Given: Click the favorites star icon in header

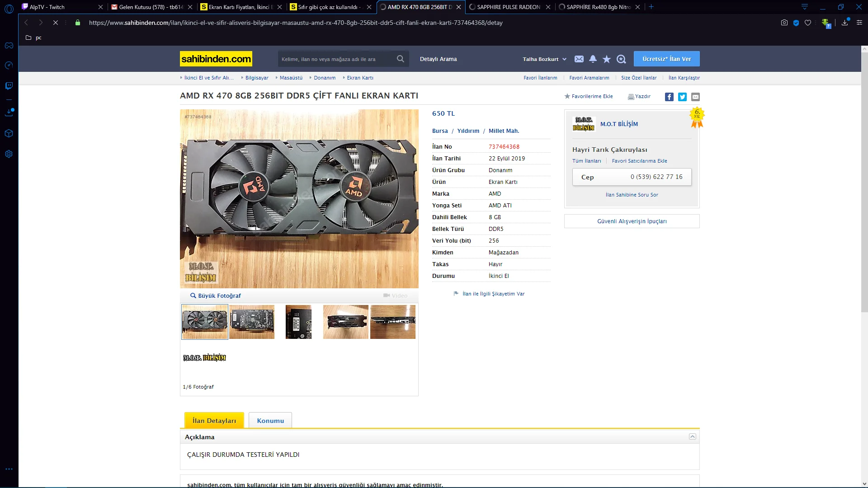Looking at the screenshot, I should click(x=607, y=59).
